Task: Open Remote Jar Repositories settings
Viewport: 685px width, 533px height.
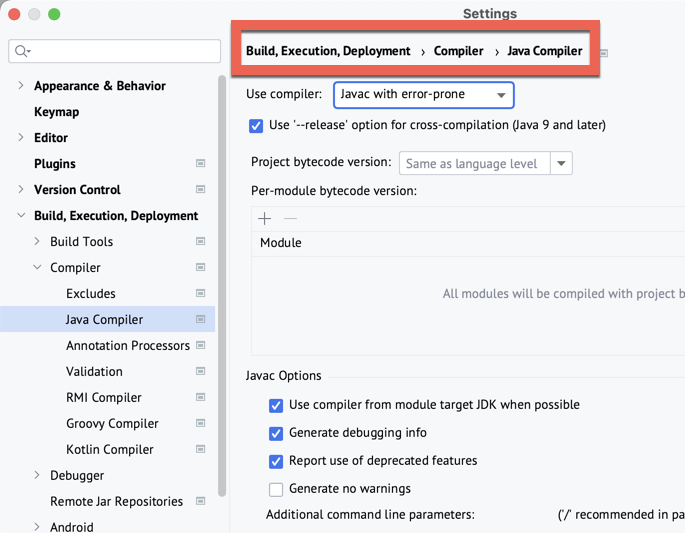Action: pyautogui.click(x=116, y=502)
